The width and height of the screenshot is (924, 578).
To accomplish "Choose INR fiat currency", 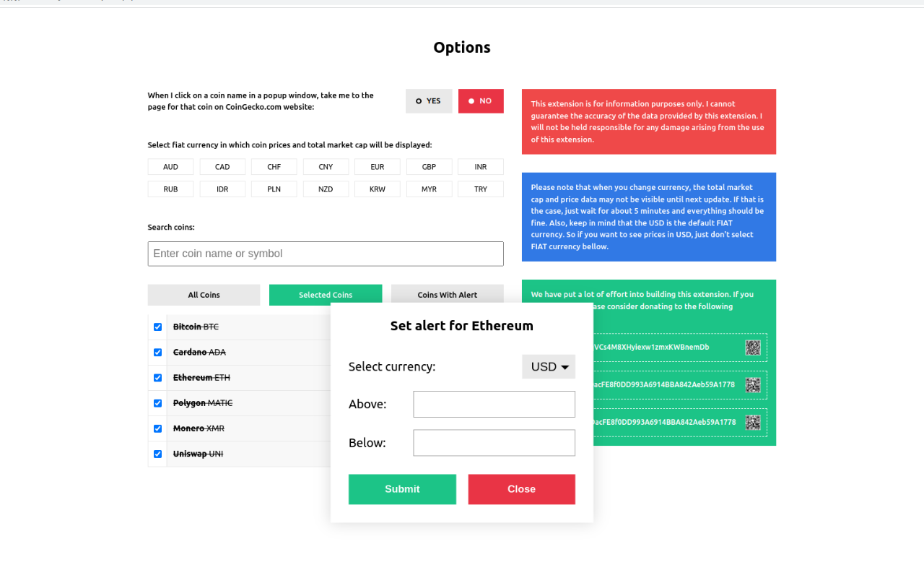I will pos(481,167).
